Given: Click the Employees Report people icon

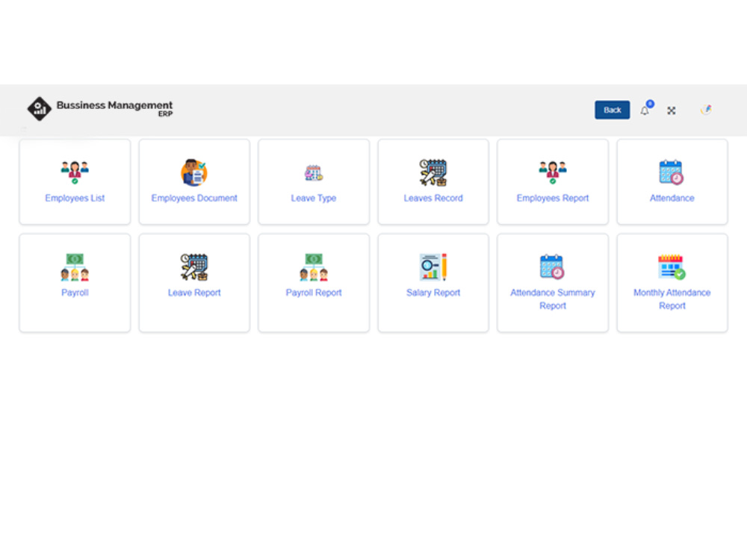Looking at the screenshot, I should click(553, 172).
